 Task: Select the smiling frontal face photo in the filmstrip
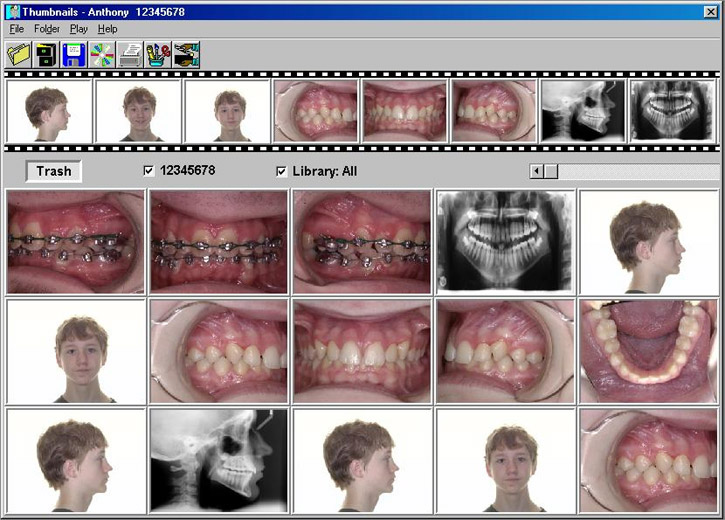pyautogui.click(x=138, y=111)
